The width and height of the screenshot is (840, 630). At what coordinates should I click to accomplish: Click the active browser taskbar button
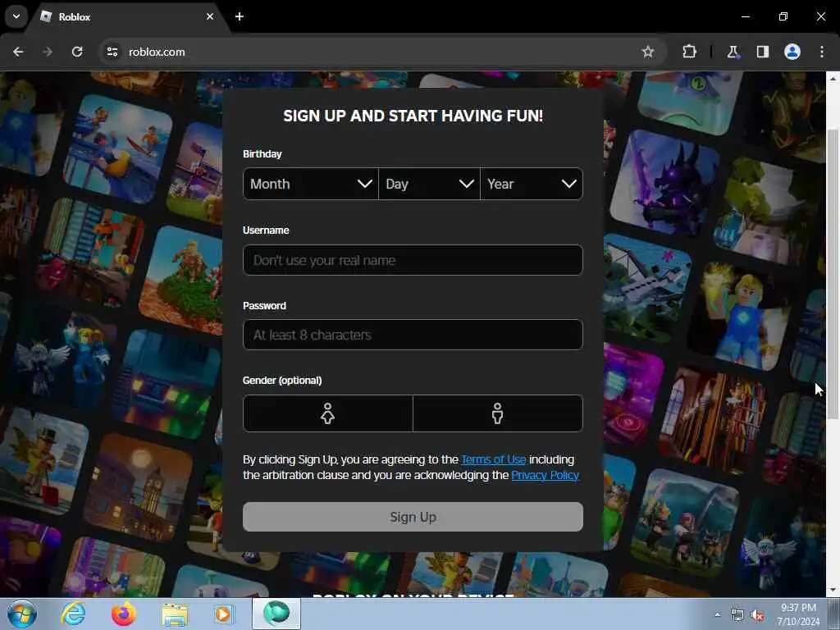click(x=276, y=614)
